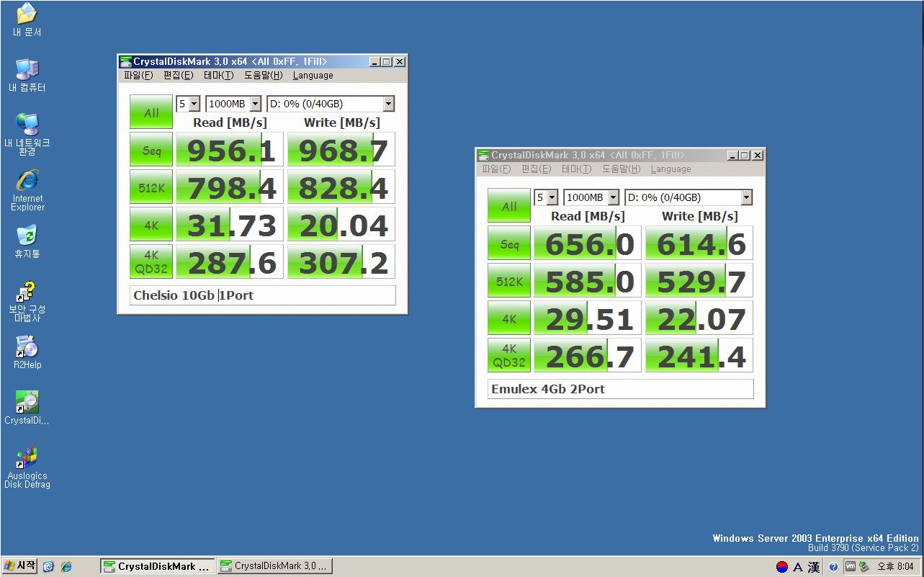This screenshot has height=577, width=924.
Task: Click the Seq read value 956.1
Action: pos(229,151)
